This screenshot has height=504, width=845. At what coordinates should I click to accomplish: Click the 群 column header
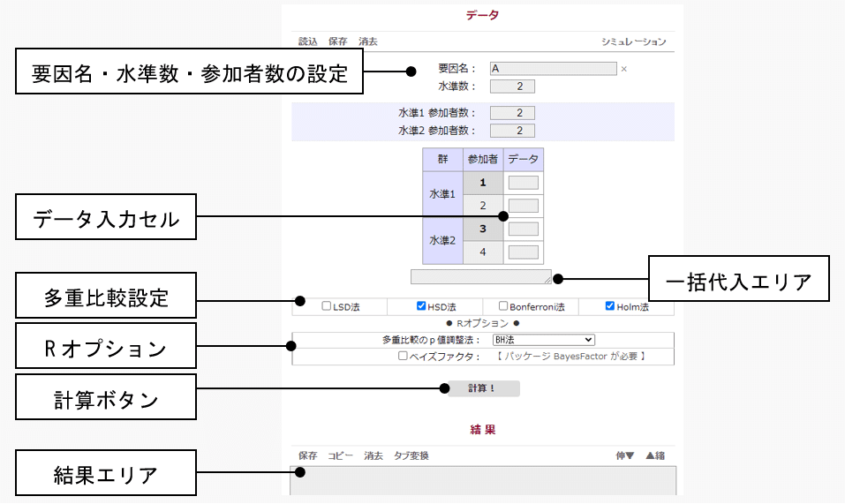(x=442, y=160)
